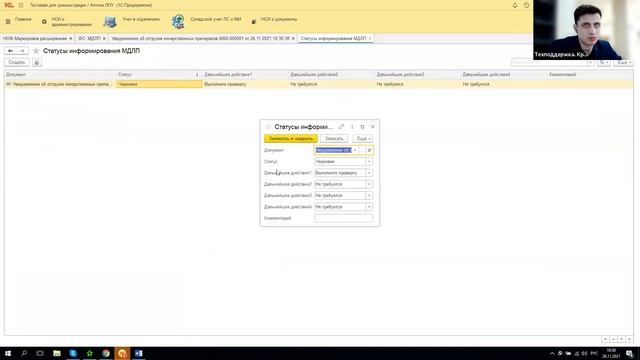This screenshot has width=640, height=360.
Task: Click the favorite star in the dialog title
Action: 268,127
